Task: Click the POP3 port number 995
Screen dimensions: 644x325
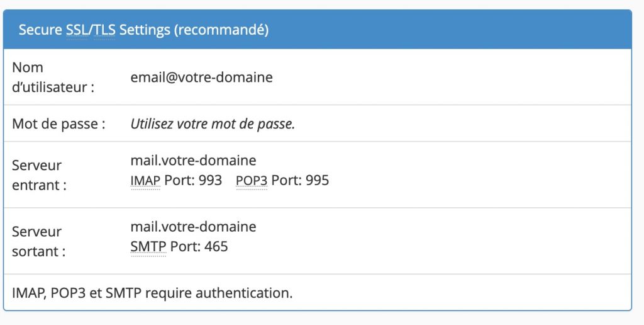Action: 318,181
